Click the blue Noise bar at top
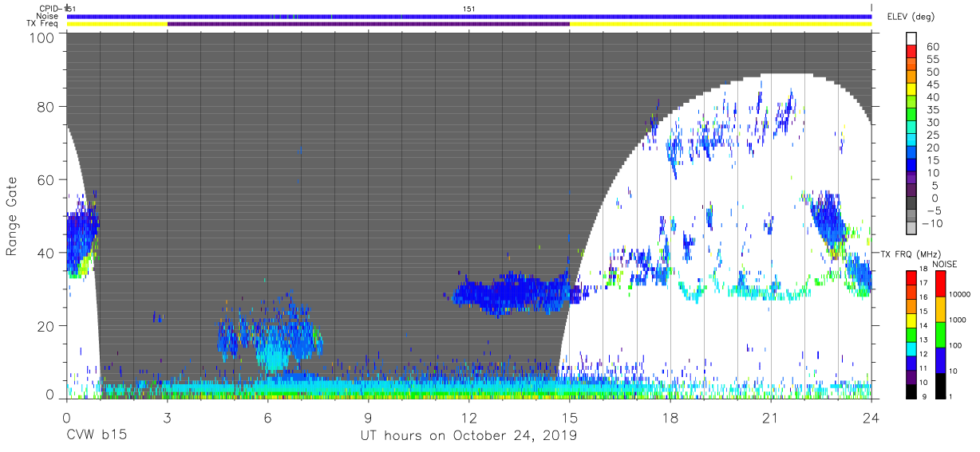The width and height of the screenshot is (980, 452). click(469, 16)
